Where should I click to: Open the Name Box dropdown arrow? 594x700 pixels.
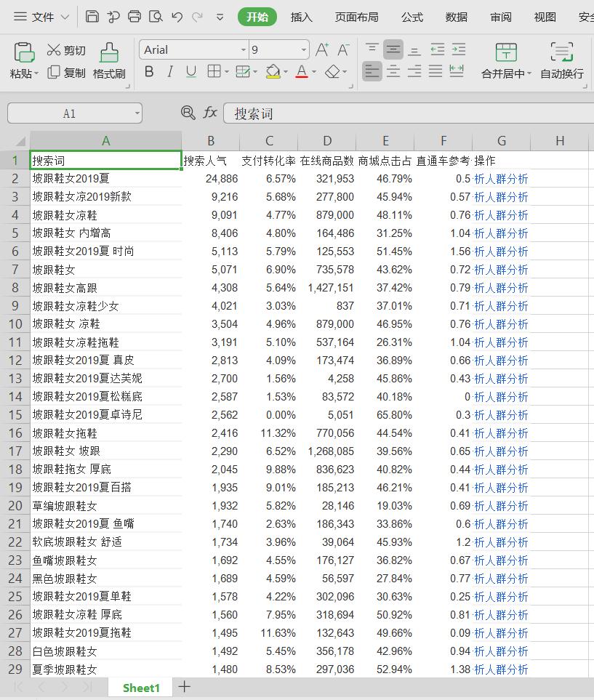tap(137, 113)
